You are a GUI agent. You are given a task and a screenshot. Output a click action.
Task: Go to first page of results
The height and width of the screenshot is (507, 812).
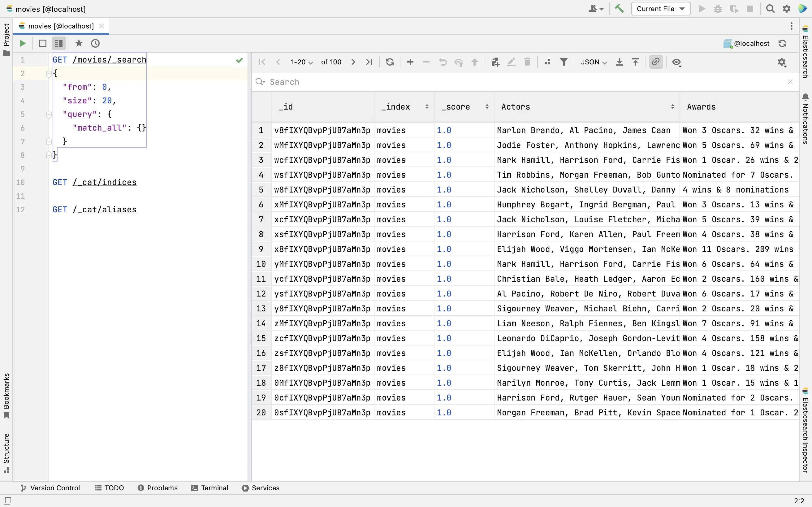coord(262,62)
